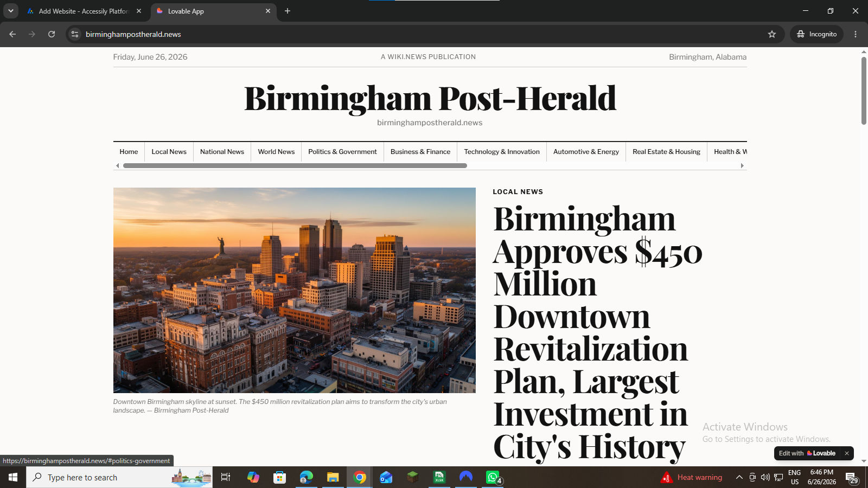
Task: Show hidden system tray icons
Action: [739, 477]
